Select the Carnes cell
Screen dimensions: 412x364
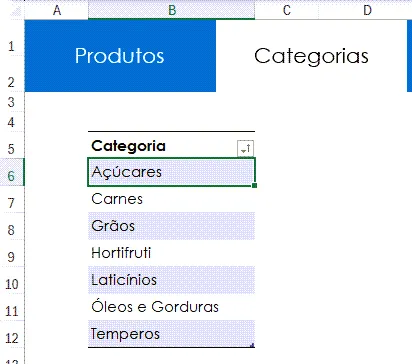coord(171,199)
